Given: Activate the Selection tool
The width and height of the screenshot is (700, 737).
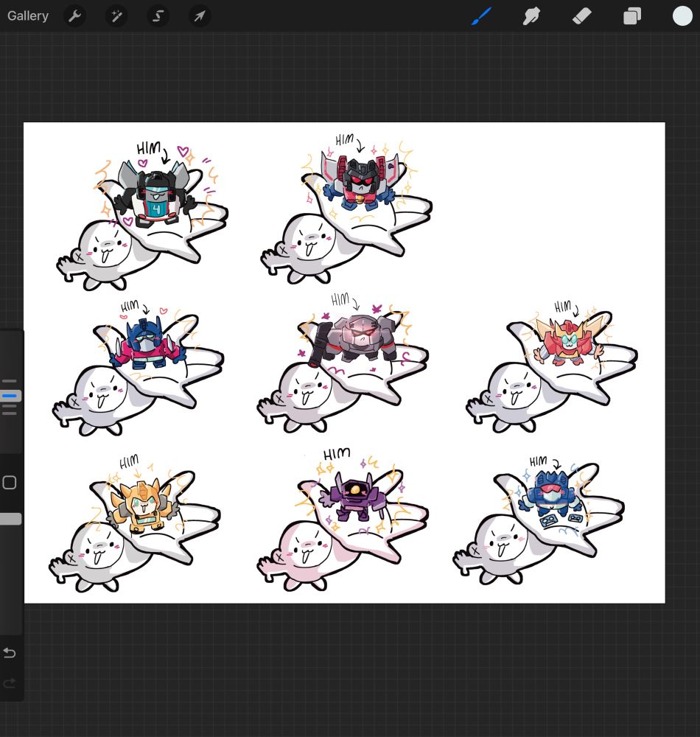Looking at the screenshot, I should pos(158,16).
